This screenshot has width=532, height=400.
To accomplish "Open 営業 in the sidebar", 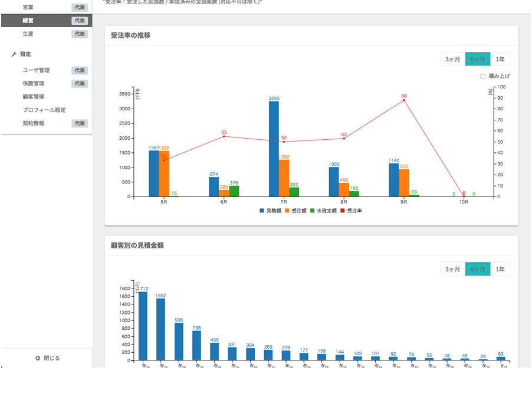I will (x=28, y=7).
